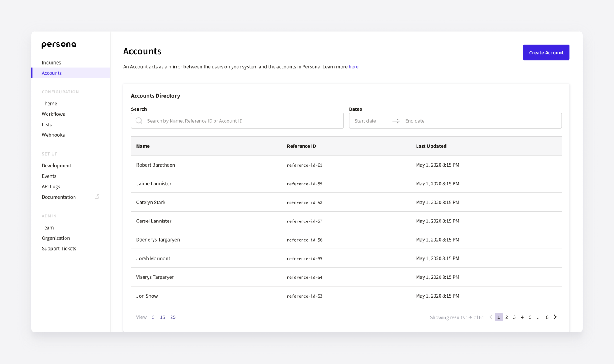Show 5 results per page
The width and height of the screenshot is (614, 364).
[x=153, y=317]
